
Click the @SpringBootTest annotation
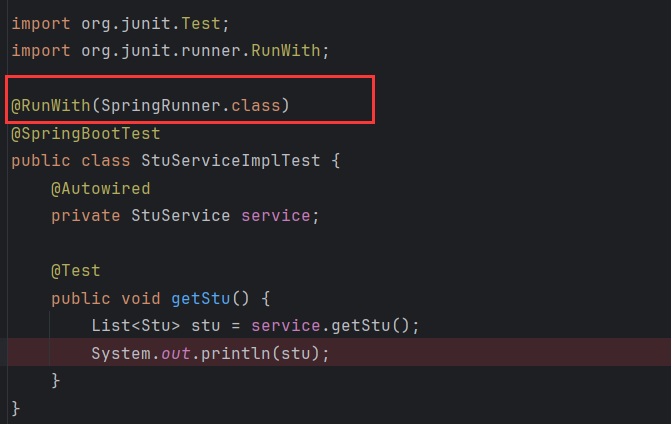coord(86,134)
